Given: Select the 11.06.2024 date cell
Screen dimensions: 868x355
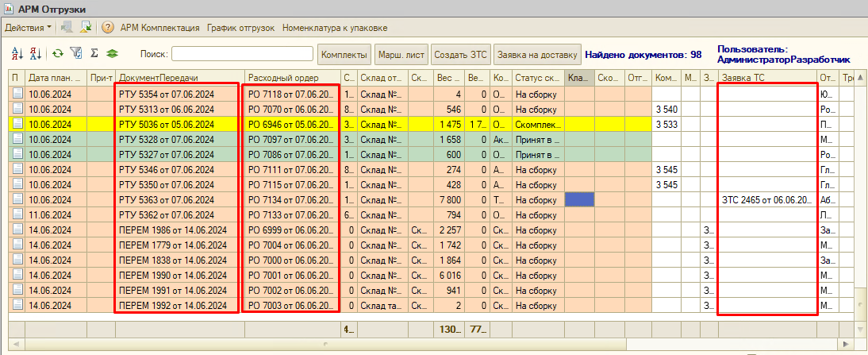Looking at the screenshot, I should 56,214.
